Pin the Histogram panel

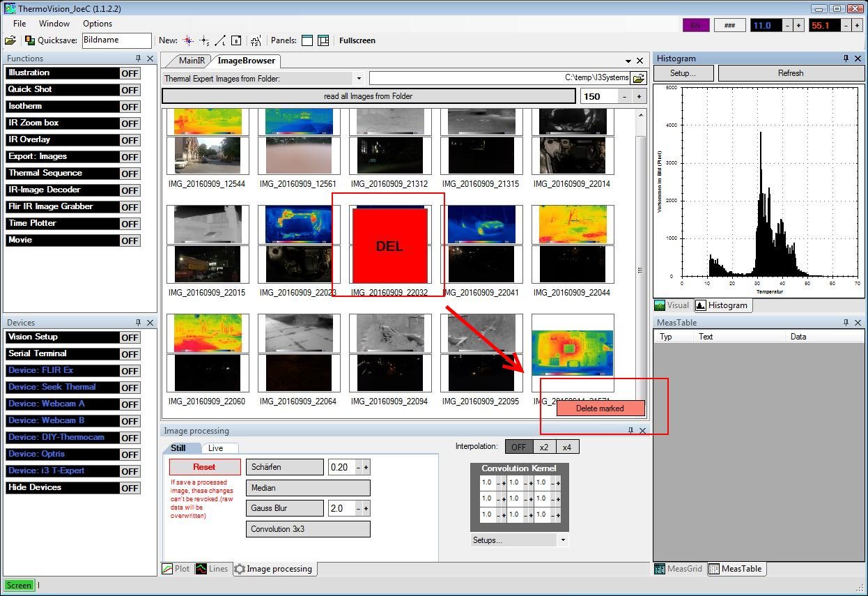[846, 59]
